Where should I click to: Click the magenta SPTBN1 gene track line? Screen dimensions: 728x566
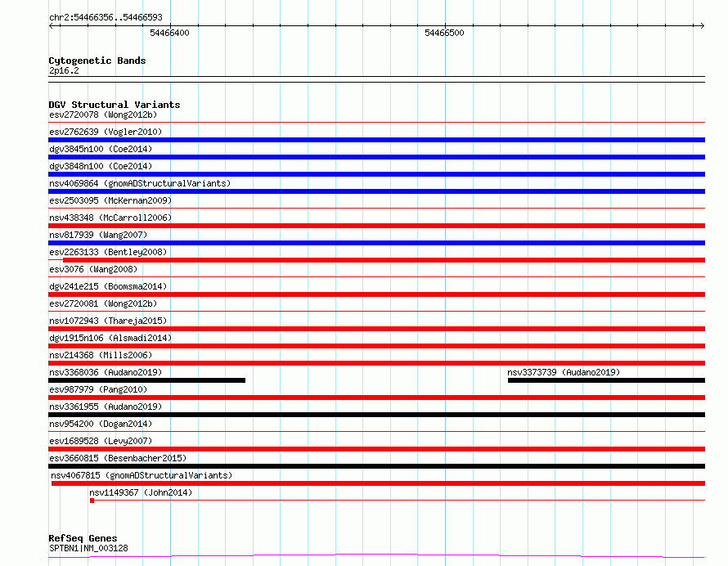pyautogui.click(x=376, y=556)
